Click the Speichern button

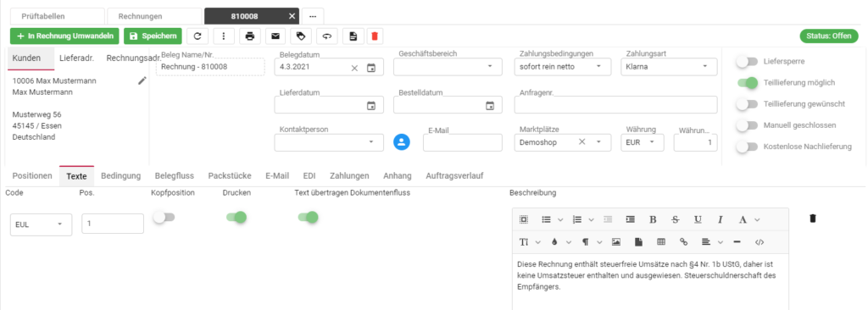153,36
